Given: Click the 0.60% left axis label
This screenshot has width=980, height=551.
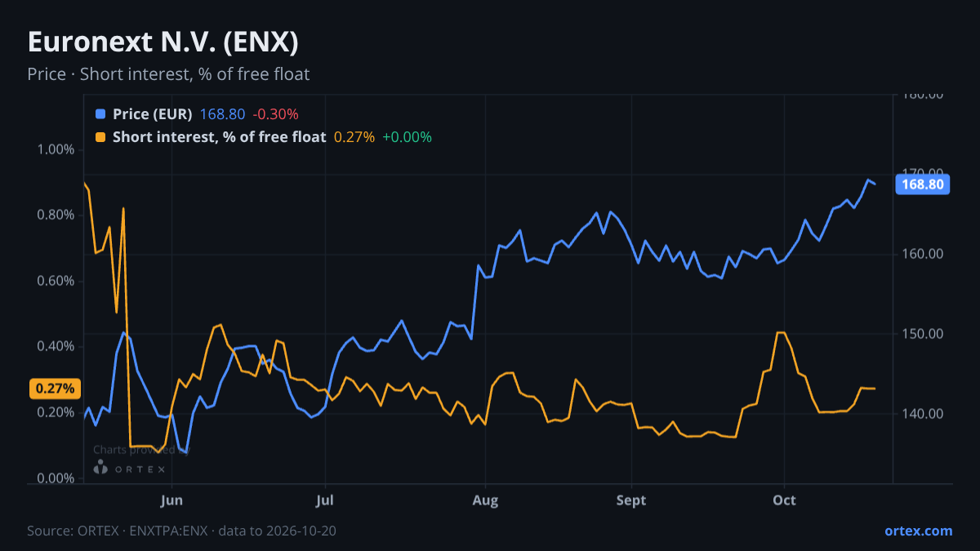Looking at the screenshot, I should tap(56, 281).
